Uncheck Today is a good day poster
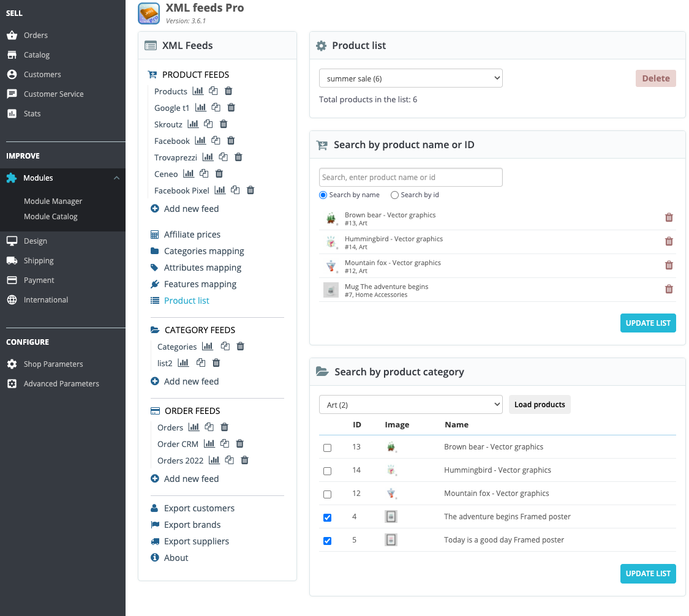689x616 pixels. [x=328, y=541]
